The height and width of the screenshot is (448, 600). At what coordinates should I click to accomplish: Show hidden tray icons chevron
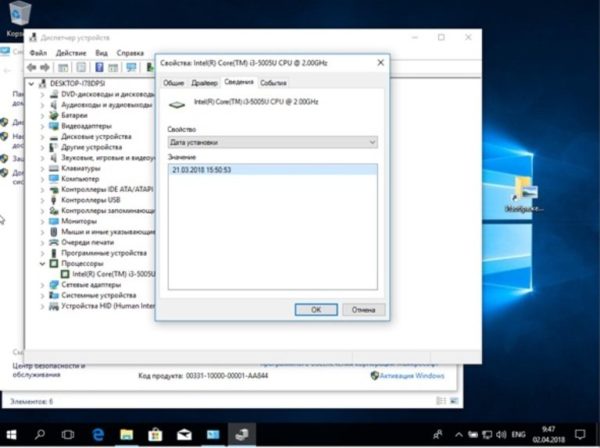[459, 435]
